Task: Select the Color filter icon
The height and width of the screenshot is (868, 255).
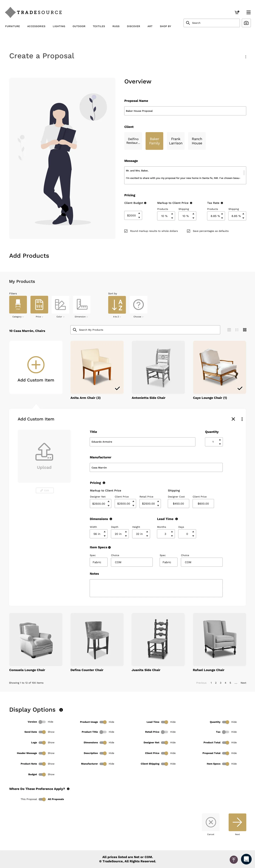Action: (x=60, y=305)
